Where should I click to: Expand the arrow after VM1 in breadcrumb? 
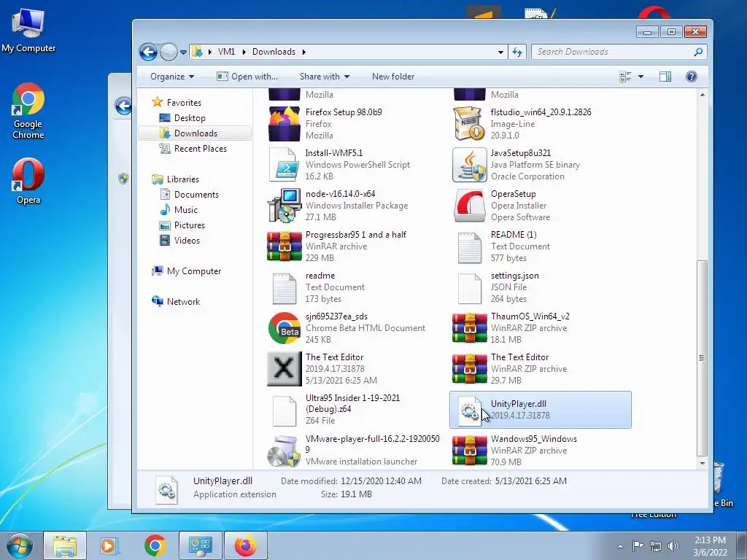[x=244, y=52]
